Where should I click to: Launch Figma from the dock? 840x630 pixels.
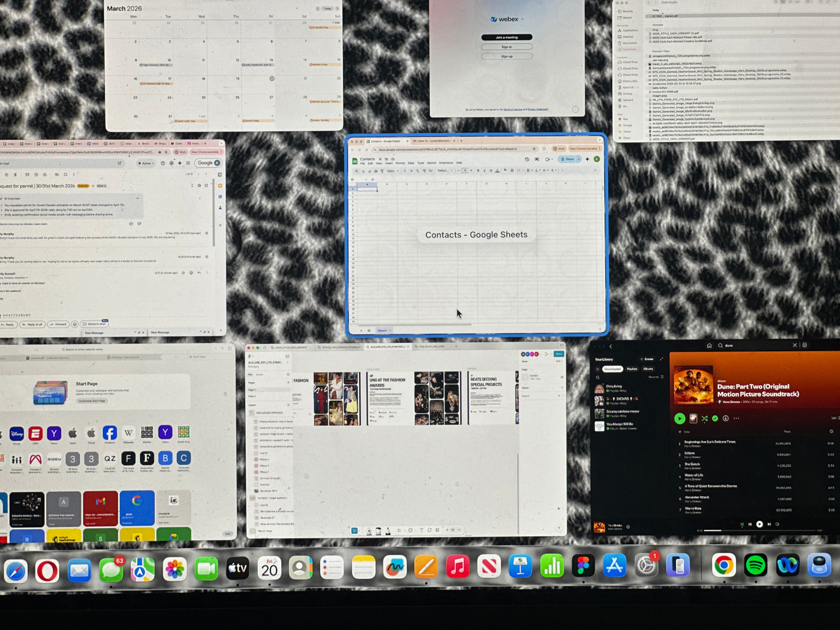click(583, 566)
